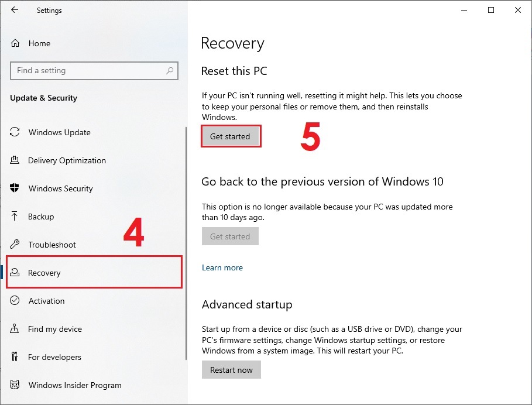Open the Learn more link
This screenshot has width=532, height=405.
click(222, 267)
